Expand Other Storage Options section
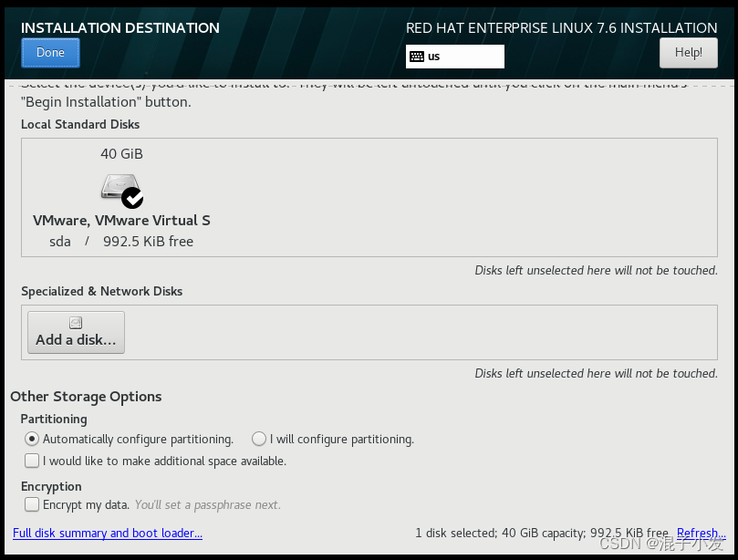Viewport: 738px width, 560px height. (86, 396)
